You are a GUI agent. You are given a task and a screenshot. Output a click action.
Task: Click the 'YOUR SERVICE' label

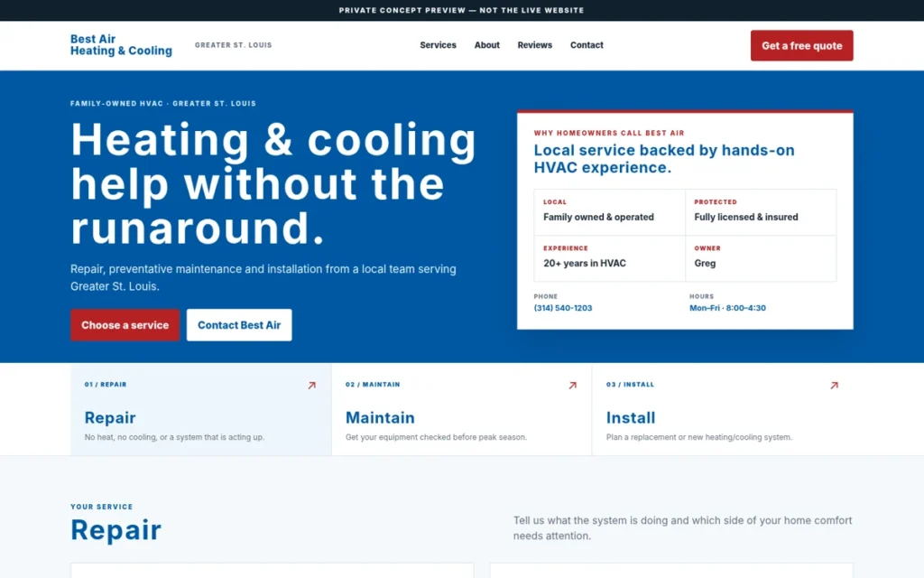point(101,507)
